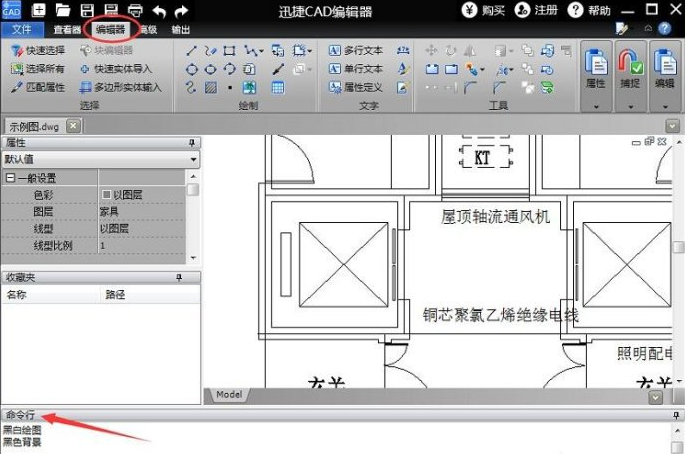685x454 pixels.
Task: Open file with the folder icon
Action: point(65,10)
